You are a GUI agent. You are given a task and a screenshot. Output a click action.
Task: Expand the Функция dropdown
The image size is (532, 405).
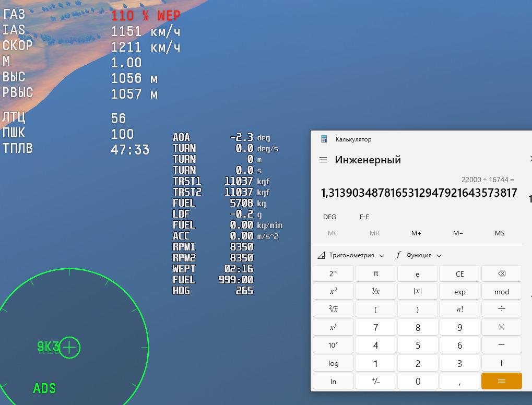pos(419,255)
